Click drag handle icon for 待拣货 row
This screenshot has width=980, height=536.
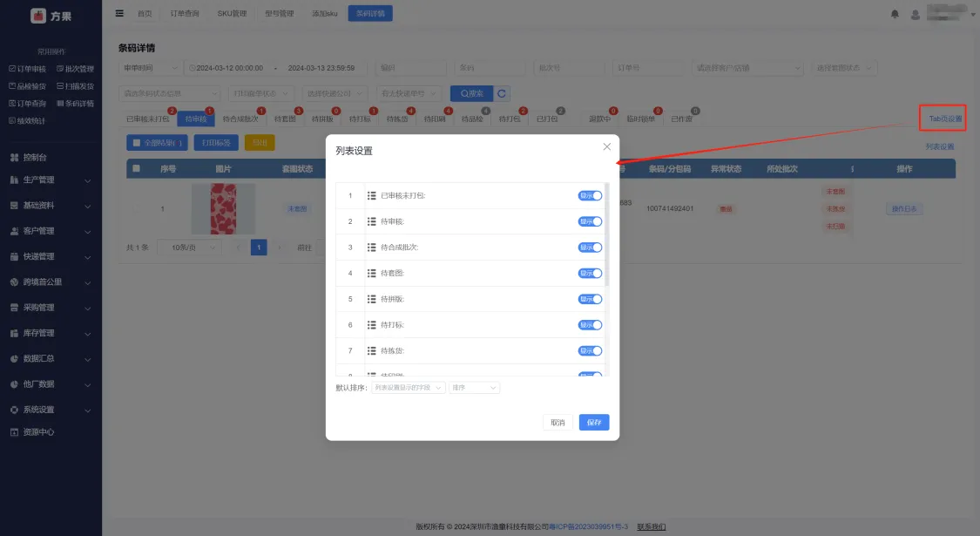point(371,351)
